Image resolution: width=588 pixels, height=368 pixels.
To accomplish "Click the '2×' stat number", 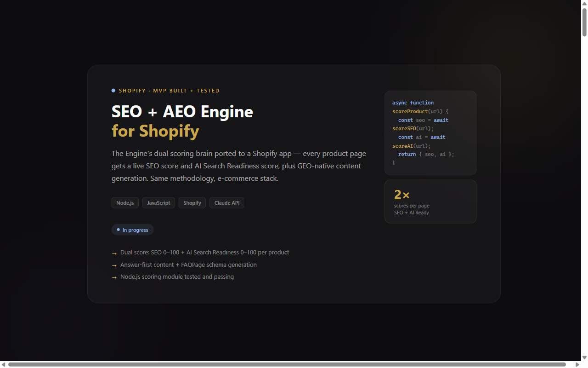I will point(402,195).
